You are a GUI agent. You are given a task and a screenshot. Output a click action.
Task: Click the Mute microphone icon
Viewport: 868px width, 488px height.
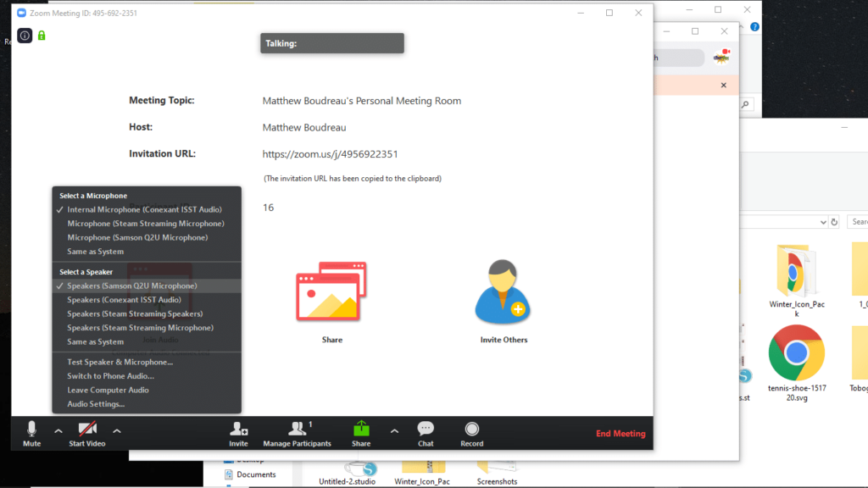[x=32, y=429]
